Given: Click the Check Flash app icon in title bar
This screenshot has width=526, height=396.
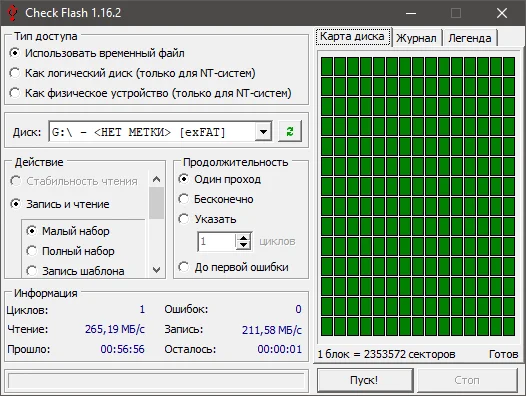Looking at the screenshot, I should coord(12,13).
